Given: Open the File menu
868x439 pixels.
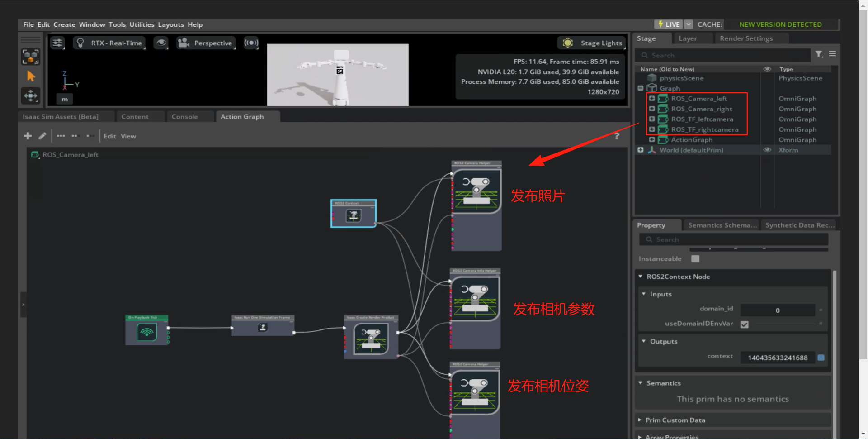Looking at the screenshot, I should tap(28, 24).
